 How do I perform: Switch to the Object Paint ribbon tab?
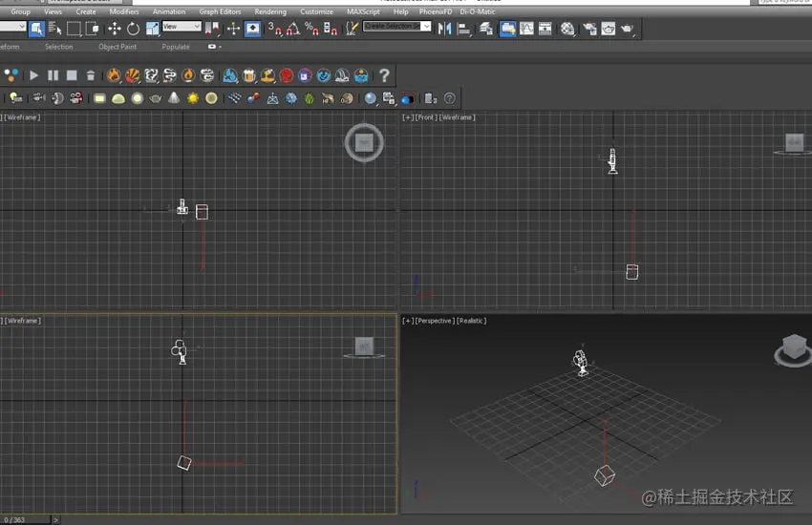click(x=118, y=47)
